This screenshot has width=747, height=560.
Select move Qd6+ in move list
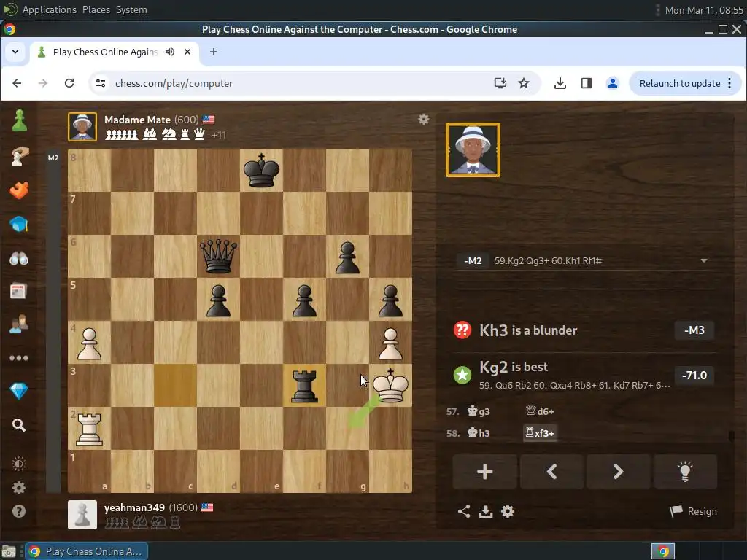(539, 411)
